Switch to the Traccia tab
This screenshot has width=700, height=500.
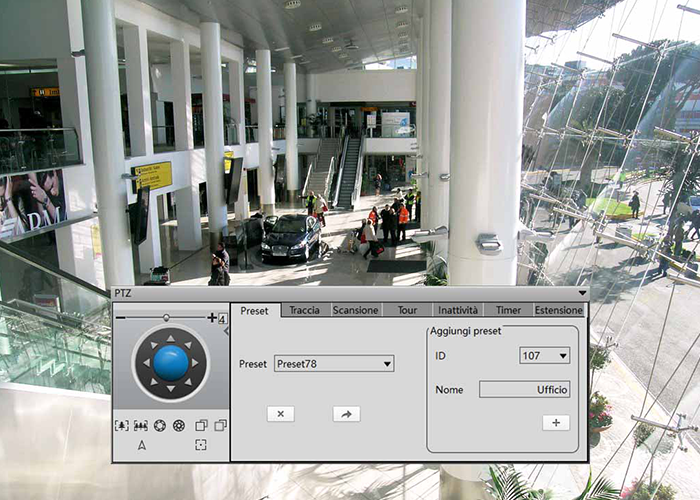point(304,310)
